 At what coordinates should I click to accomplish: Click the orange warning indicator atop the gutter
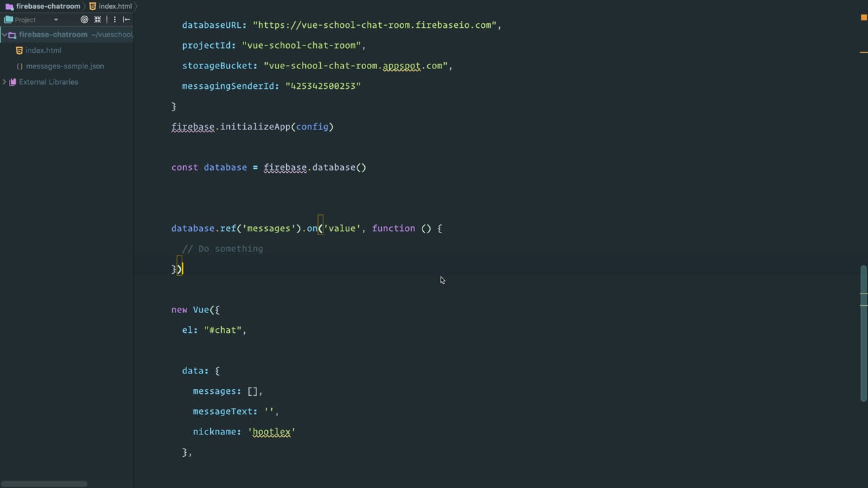(864, 18)
